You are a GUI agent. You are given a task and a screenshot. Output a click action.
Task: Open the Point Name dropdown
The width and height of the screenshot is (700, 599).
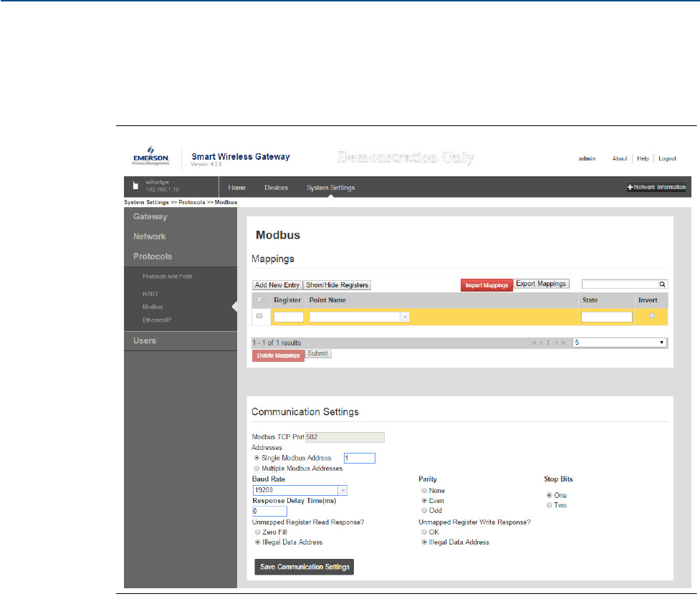point(404,317)
